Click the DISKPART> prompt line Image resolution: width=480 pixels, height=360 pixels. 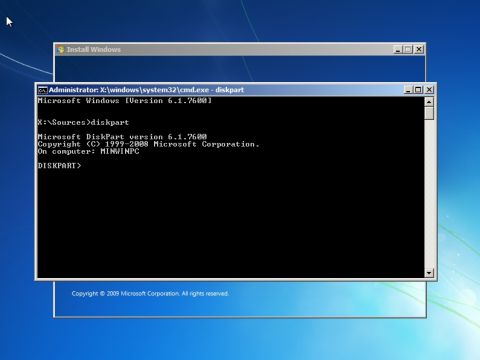pyautogui.click(x=59, y=166)
